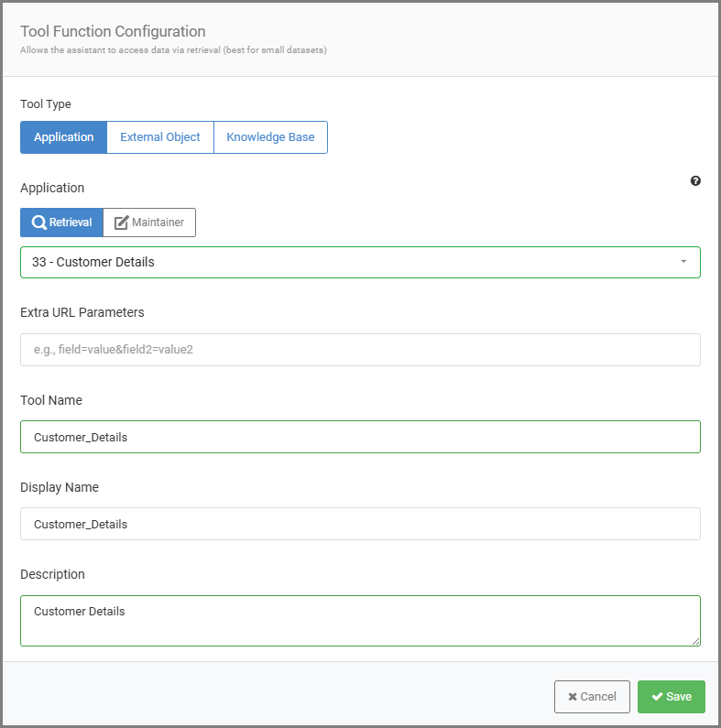Click the help question mark icon
Screen dimensions: 721x728
click(695, 181)
